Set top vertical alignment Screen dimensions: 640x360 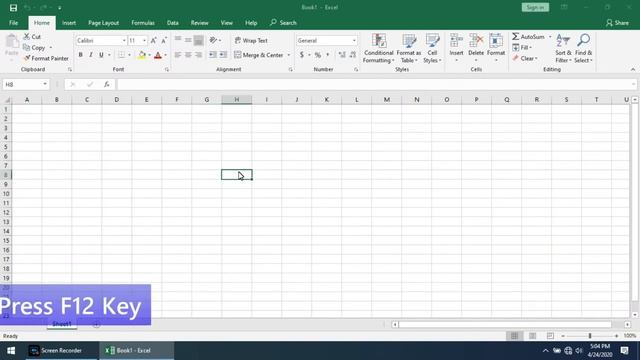178,40
